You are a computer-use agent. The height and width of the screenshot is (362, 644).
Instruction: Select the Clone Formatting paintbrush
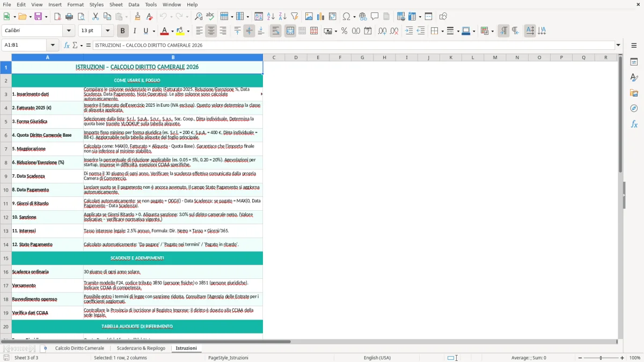tap(137, 17)
